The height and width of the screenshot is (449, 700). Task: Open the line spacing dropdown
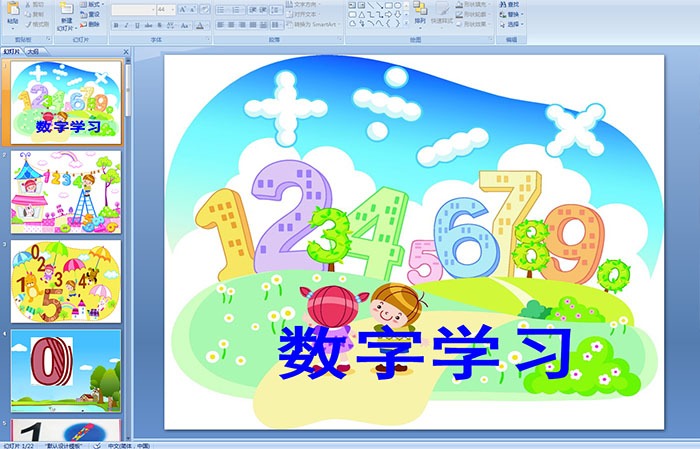click(277, 10)
